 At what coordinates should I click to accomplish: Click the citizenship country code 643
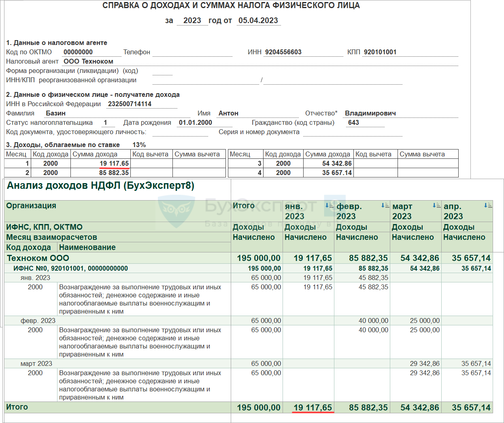(x=353, y=122)
